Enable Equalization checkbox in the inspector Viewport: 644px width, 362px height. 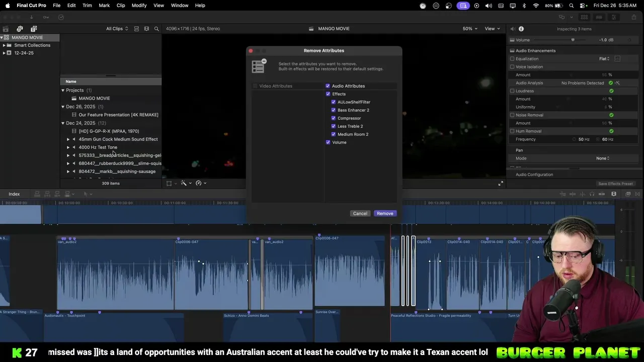click(512, 59)
